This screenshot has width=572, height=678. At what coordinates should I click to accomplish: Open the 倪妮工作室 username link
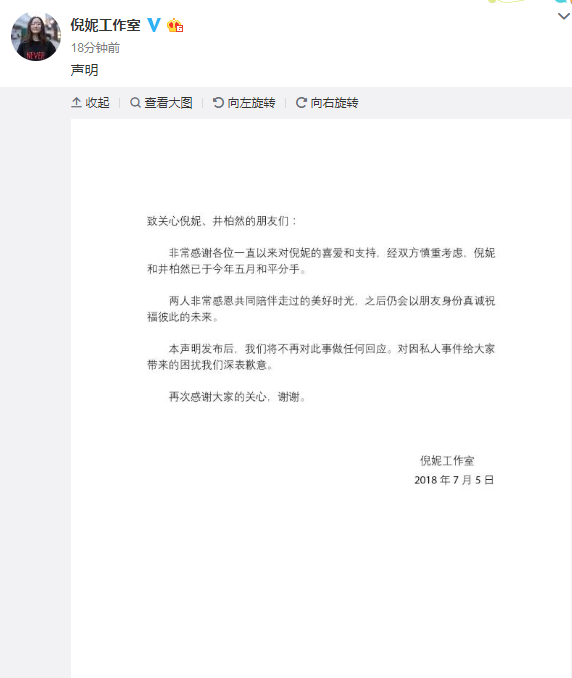click(x=105, y=25)
